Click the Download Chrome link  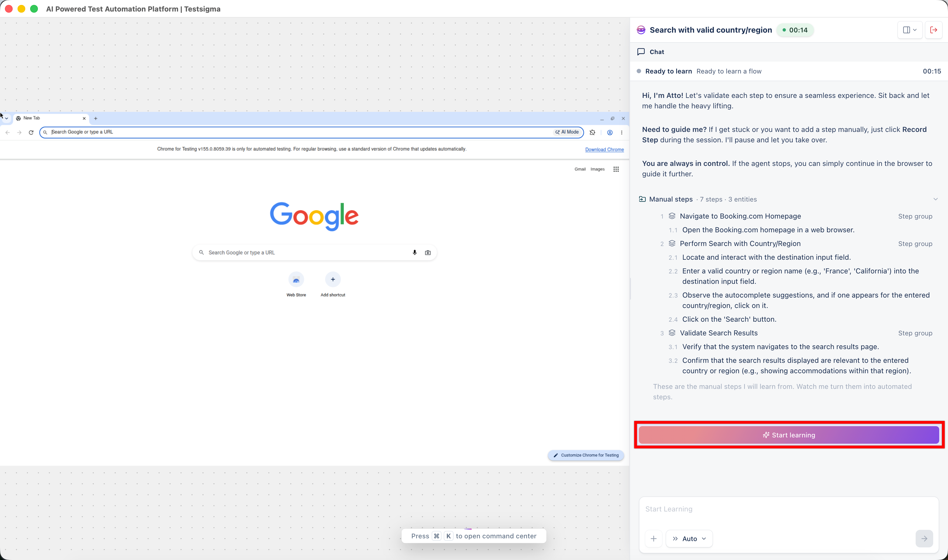604,150
